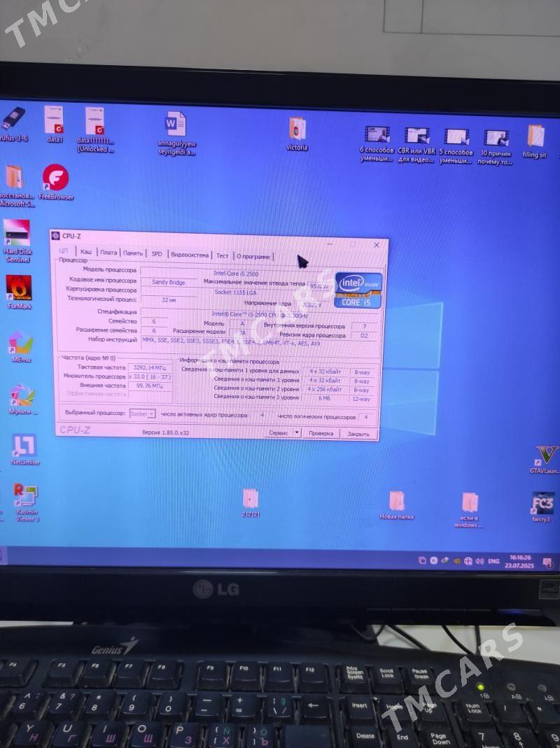Open the 212121 folder icon
The image size is (560, 748).
coord(250,503)
